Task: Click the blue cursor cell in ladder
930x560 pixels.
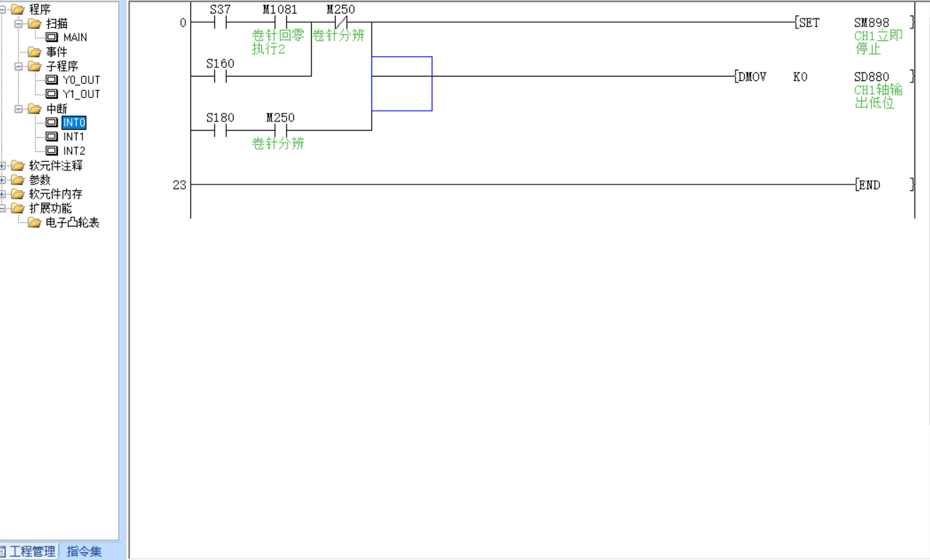Action: 402,84
